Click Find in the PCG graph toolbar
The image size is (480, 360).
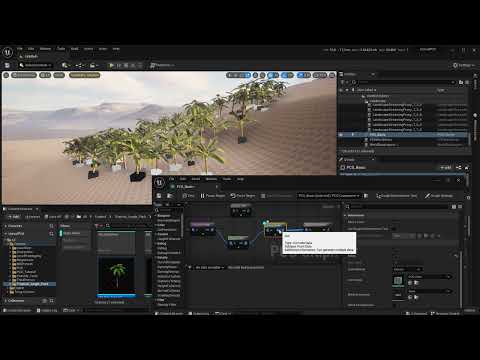coord(188,196)
